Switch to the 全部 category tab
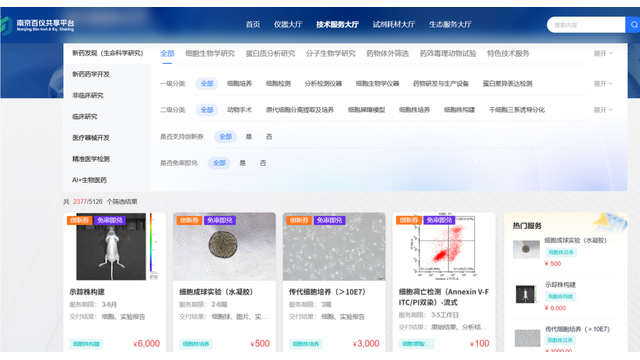This screenshot has width=640, height=360. [167, 53]
